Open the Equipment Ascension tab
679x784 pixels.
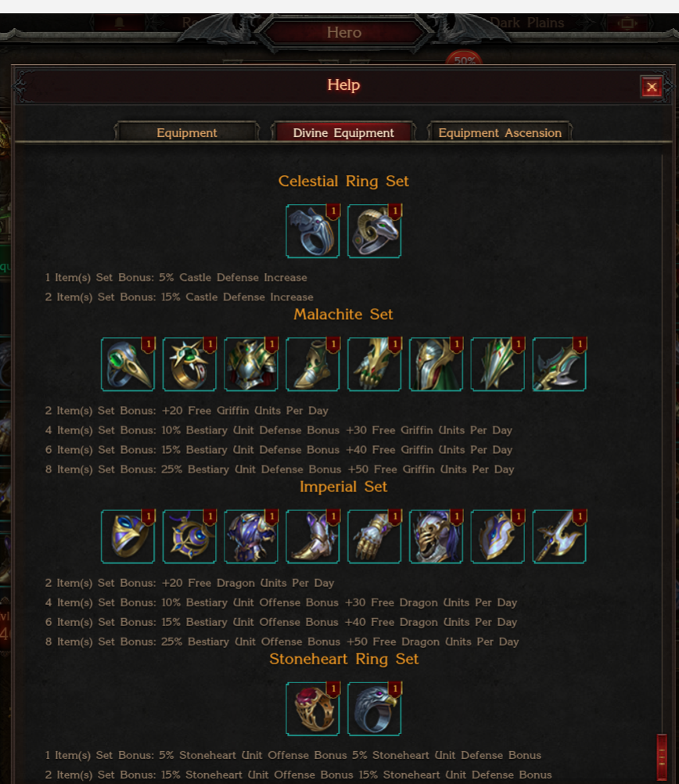point(500,132)
